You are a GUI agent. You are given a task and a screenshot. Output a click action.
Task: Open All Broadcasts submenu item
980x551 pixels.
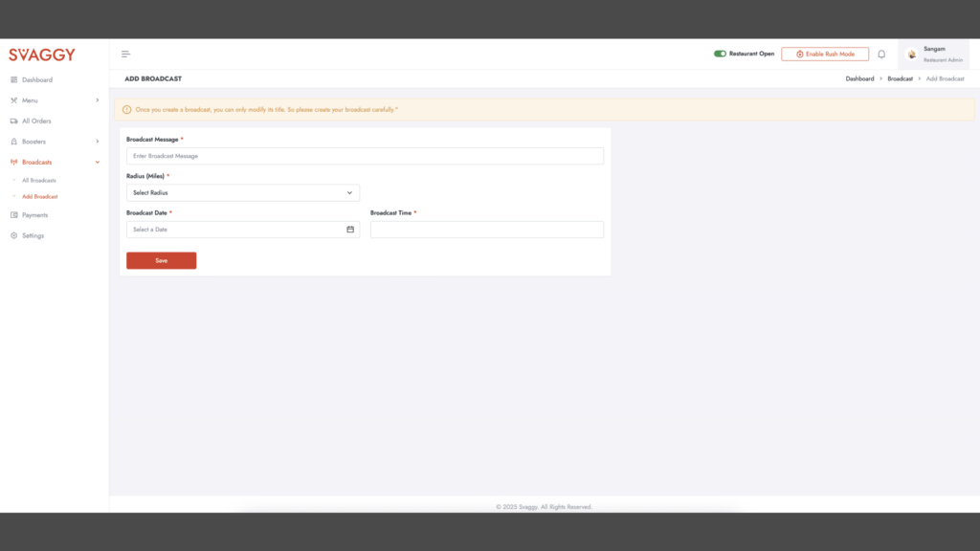tap(39, 181)
